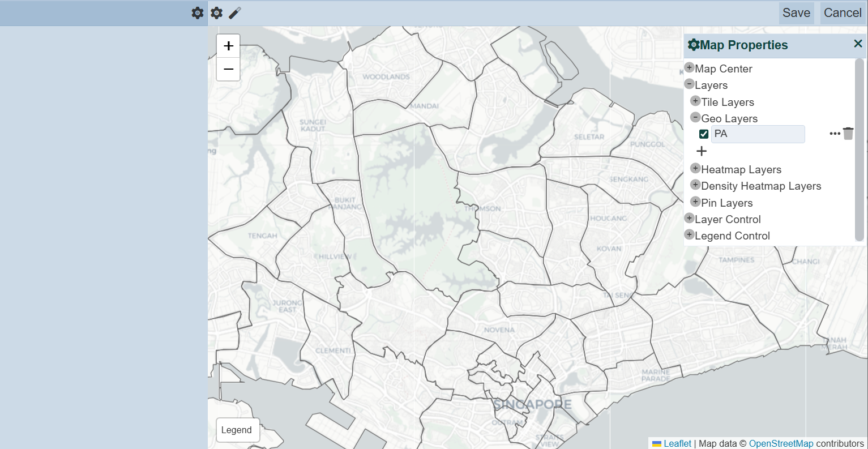Expand the Legend Control node
This screenshot has width=868, height=449.
click(x=689, y=235)
